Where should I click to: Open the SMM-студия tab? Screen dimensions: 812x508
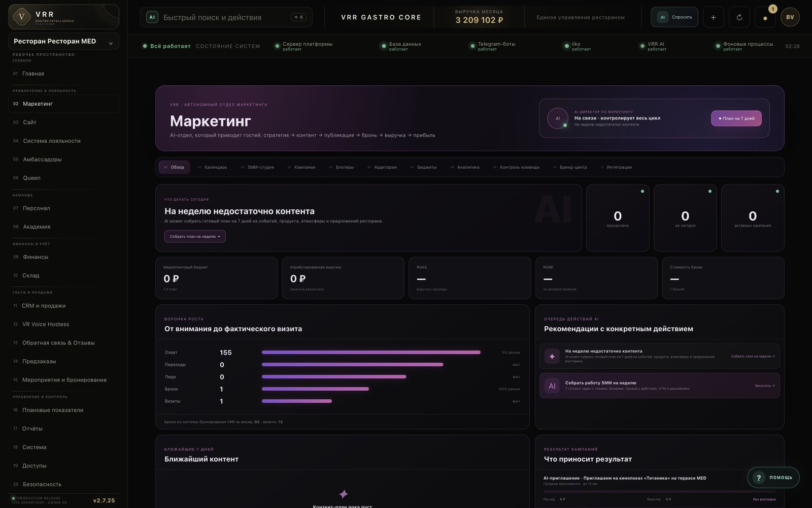coord(257,167)
